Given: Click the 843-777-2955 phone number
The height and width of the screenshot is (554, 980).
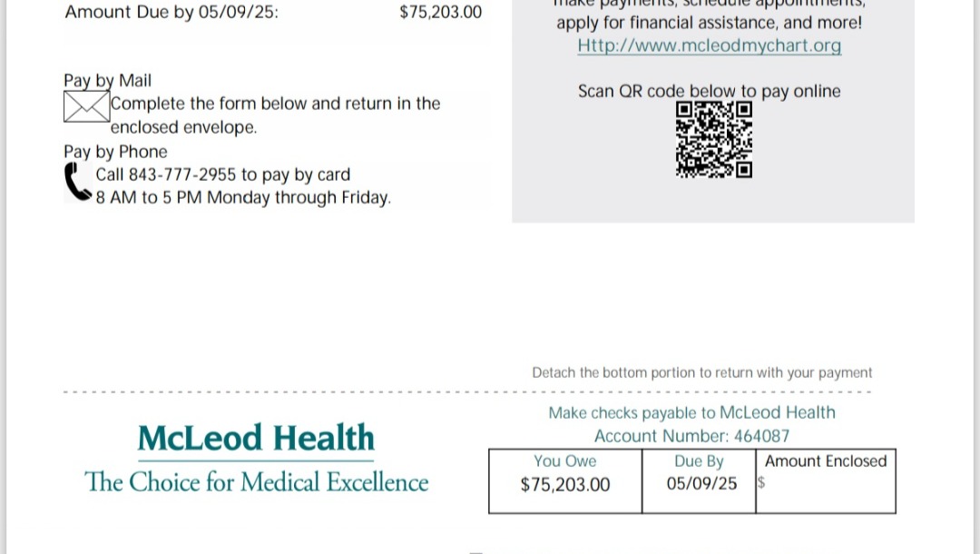Looking at the screenshot, I should (x=182, y=174).
